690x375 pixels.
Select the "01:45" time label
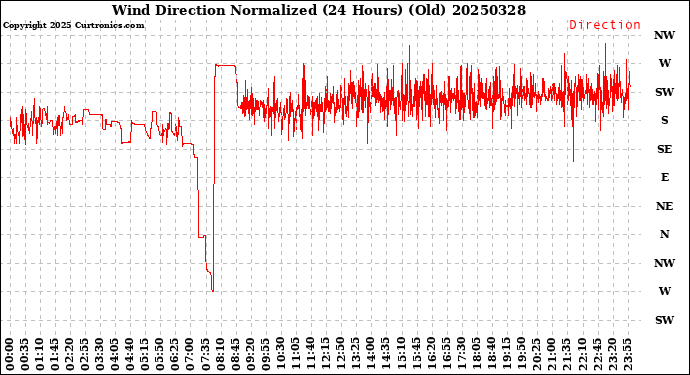[55, 354]
